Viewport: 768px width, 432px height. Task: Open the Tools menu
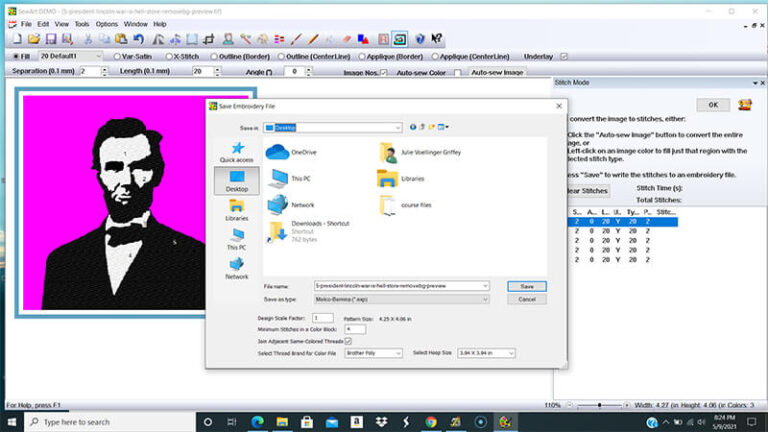tap(82, 24)
